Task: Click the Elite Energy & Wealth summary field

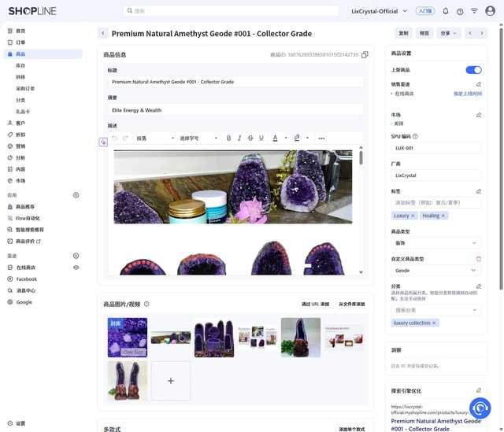Action: point(235,110)
